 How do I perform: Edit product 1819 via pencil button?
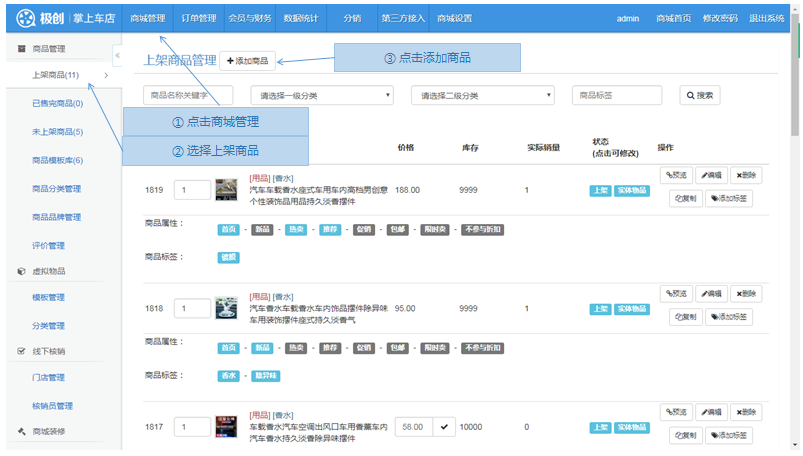(710, 175)
